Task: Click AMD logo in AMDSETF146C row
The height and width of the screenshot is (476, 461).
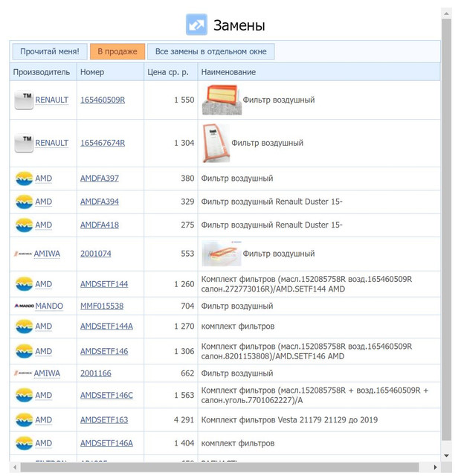Action: [x=25, y=395]
